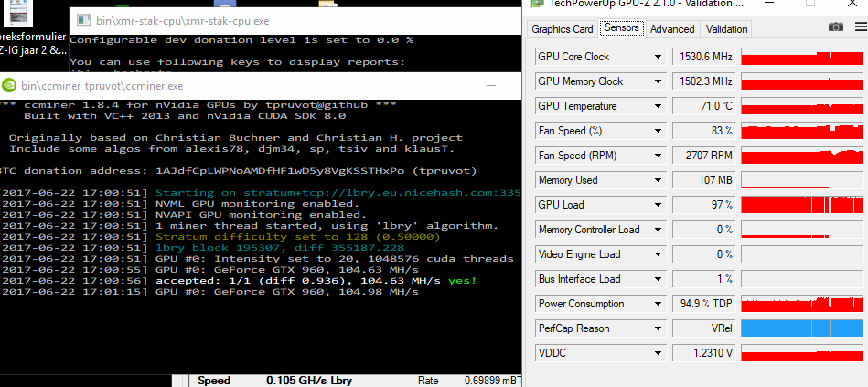Open the PerfCap Reason dropdown
868x387 pixels.
[x=659, y=328]
